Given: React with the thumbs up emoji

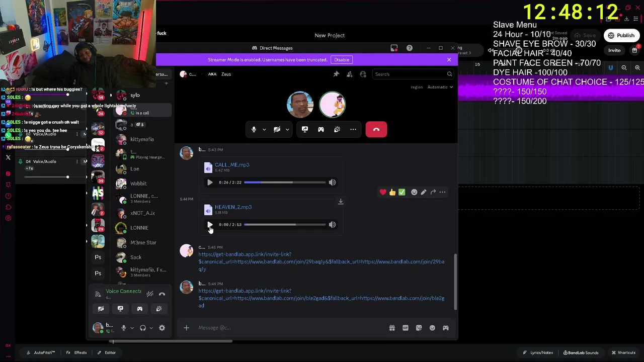Looking at the screenshot, I should tap(392, 192).
